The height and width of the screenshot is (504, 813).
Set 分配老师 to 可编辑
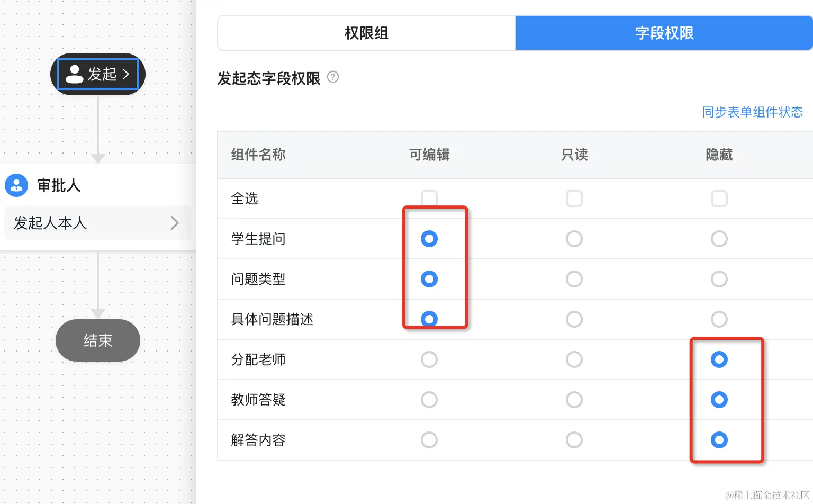point(429,359)
